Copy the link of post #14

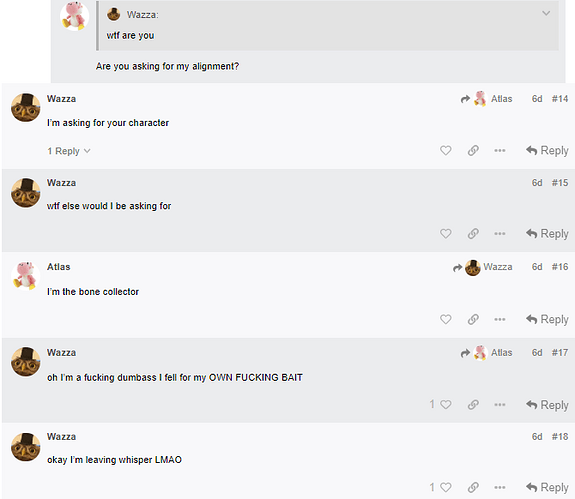tap(473, 150)
